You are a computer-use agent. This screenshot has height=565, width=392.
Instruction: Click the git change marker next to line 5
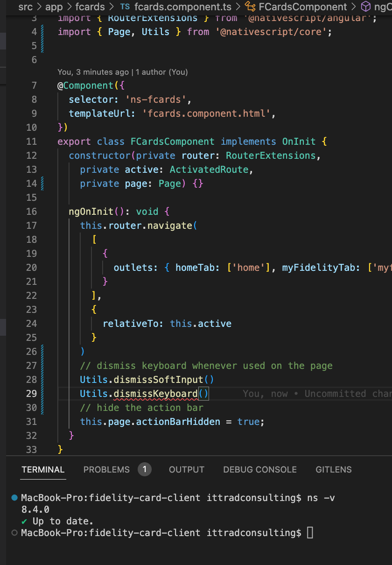(x=42, y=45)
